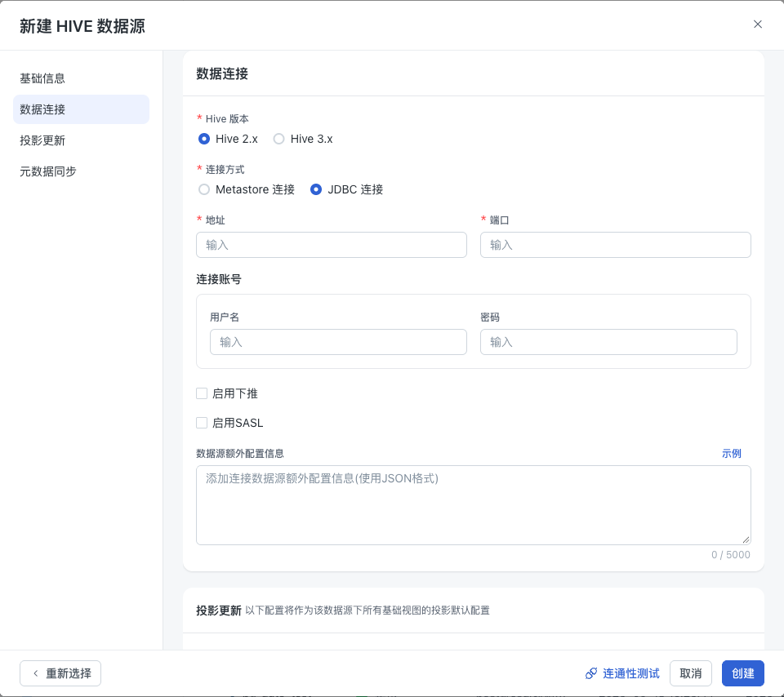Grab the textarea resize handle
The width and height of the screenshot is (784, 697).
pos(746,539)
